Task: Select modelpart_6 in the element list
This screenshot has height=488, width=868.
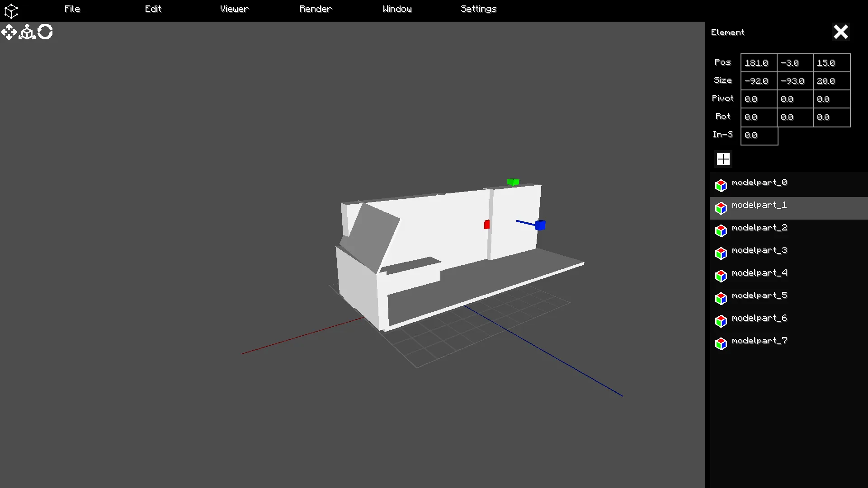Action: 788,321
